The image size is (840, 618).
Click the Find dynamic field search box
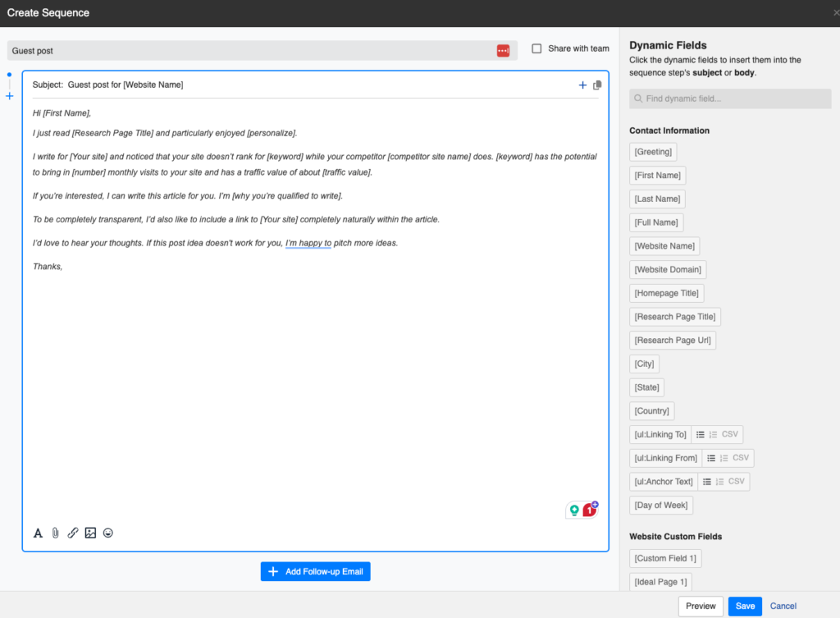(730, 98)
